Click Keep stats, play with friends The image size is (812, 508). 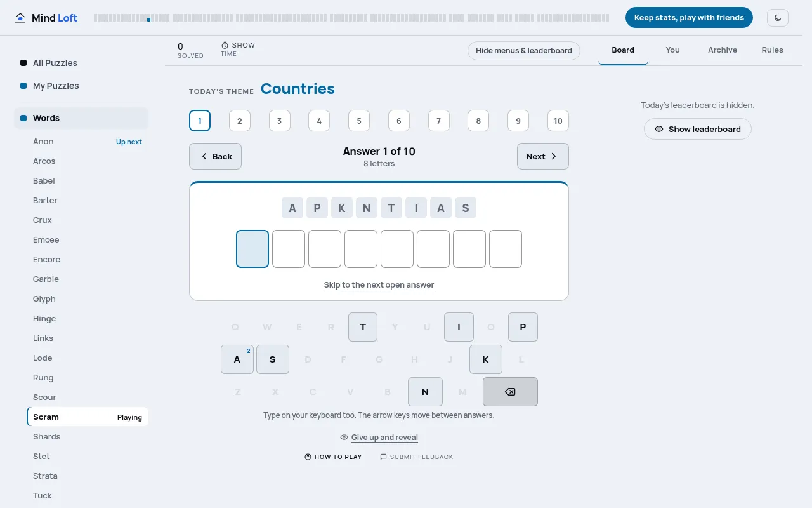(x=689, y=18)
